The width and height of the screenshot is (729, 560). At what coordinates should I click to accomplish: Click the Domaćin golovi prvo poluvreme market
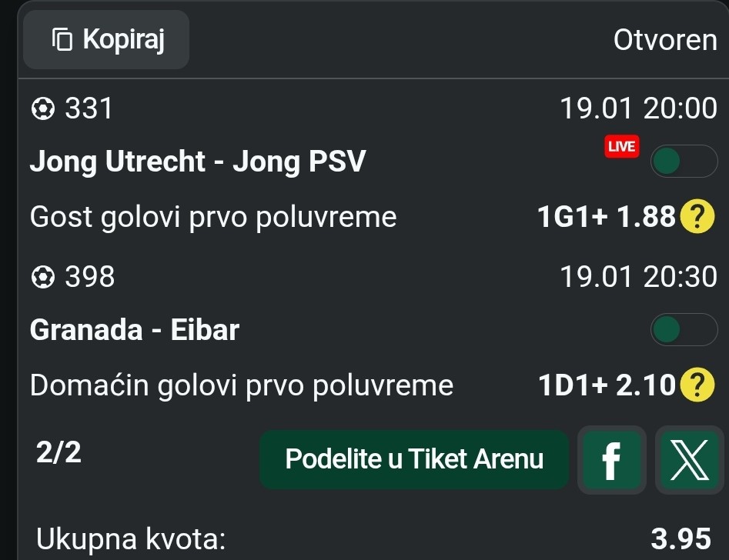point(242,385)
